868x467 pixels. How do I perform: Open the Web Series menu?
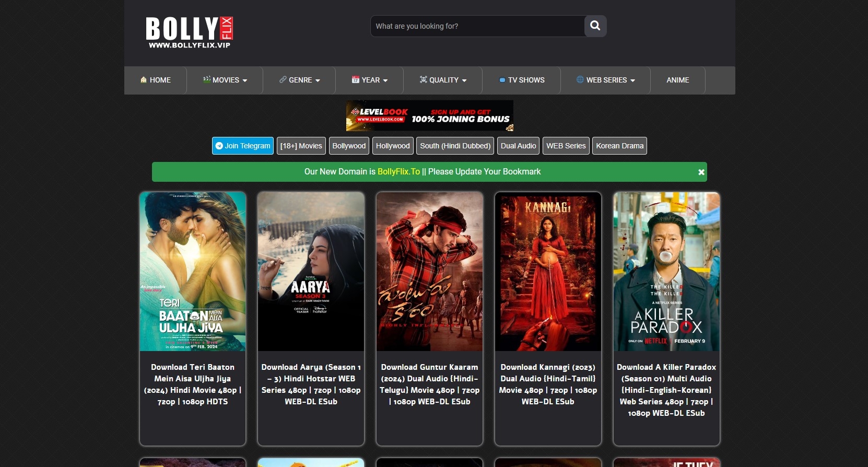click(606, 80)
